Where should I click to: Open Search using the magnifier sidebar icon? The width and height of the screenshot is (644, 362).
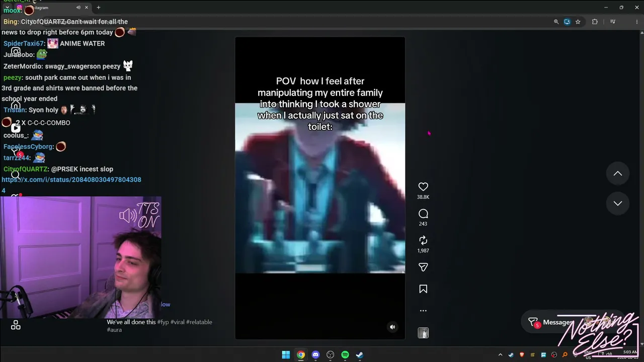click(16, 175)
